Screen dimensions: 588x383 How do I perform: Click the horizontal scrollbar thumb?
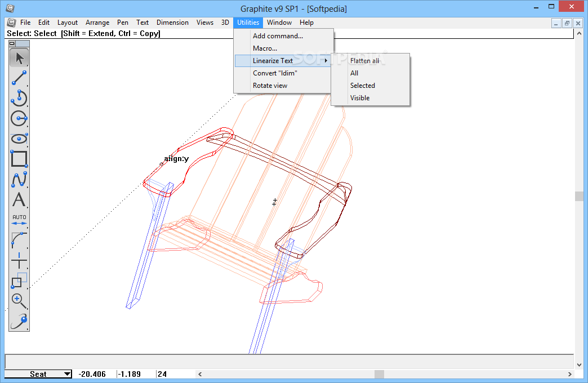pyautogui.click(x=379, y=374)
